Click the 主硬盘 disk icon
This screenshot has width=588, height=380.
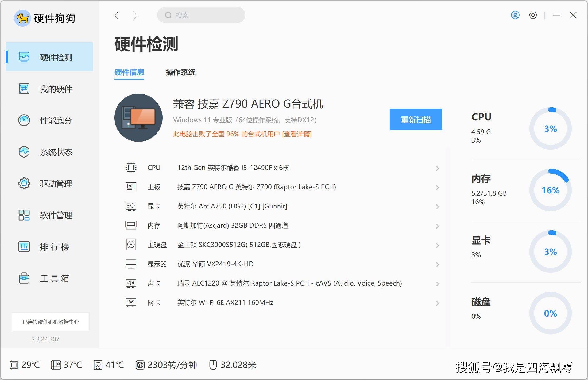(x=131, y=245)
